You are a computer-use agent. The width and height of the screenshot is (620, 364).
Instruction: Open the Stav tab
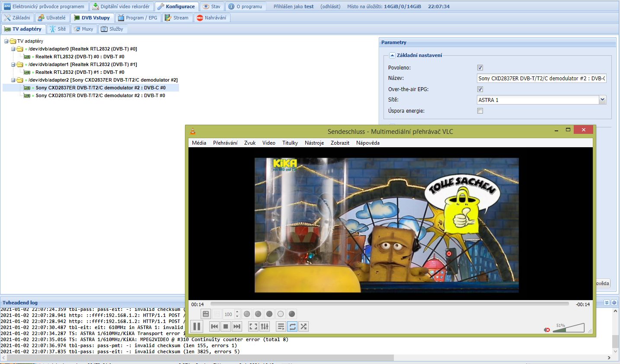(x=212, y=6)
